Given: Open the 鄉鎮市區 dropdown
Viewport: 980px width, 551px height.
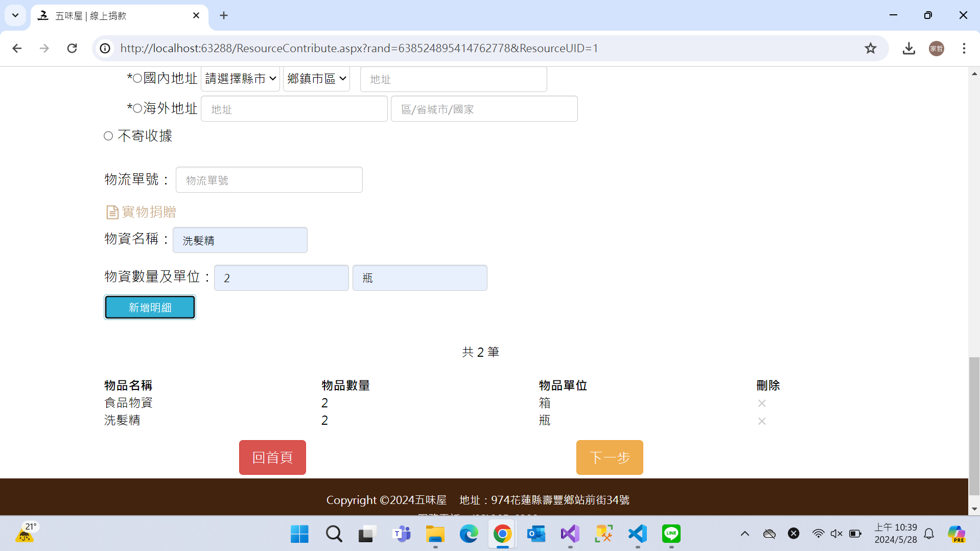Looking at the screenshot, I should [316, 79].
